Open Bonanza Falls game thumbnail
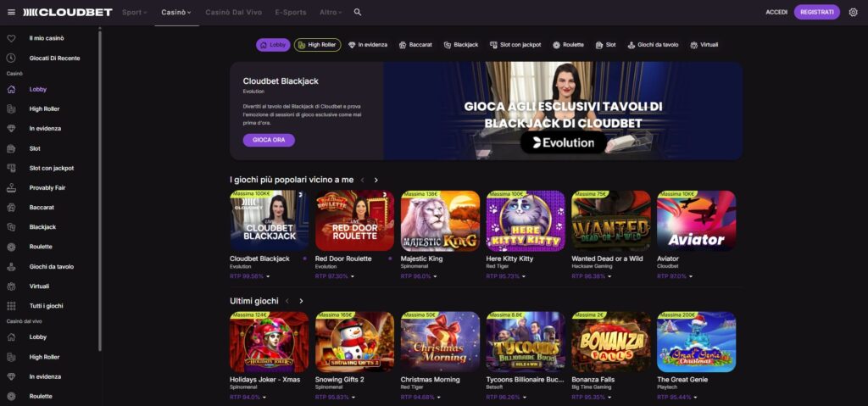This screenshot has height=406, width=868. 611,342
